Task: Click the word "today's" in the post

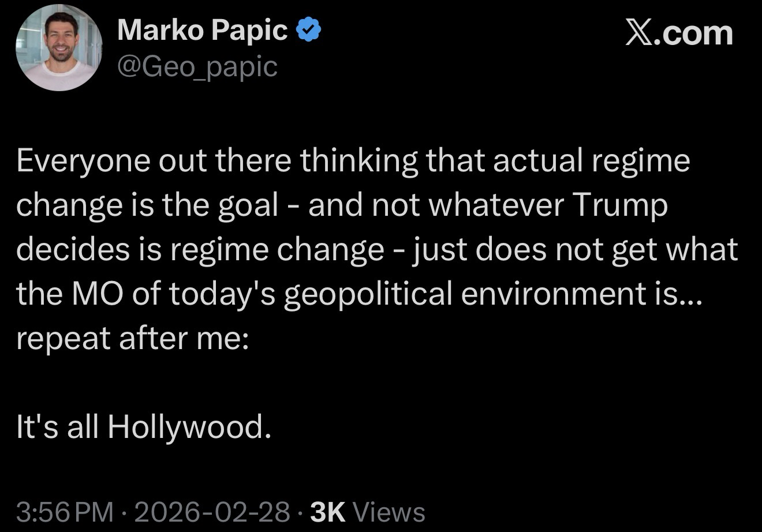Action: pyautogui.click(x=212, y=294)
